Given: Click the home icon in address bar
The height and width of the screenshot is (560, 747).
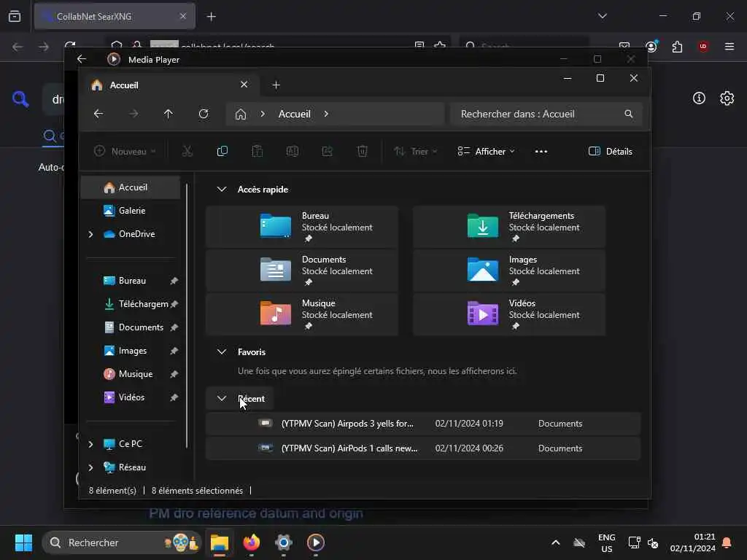Looking at the screenshot, I should pyautogui.click(x=241, y=114).
